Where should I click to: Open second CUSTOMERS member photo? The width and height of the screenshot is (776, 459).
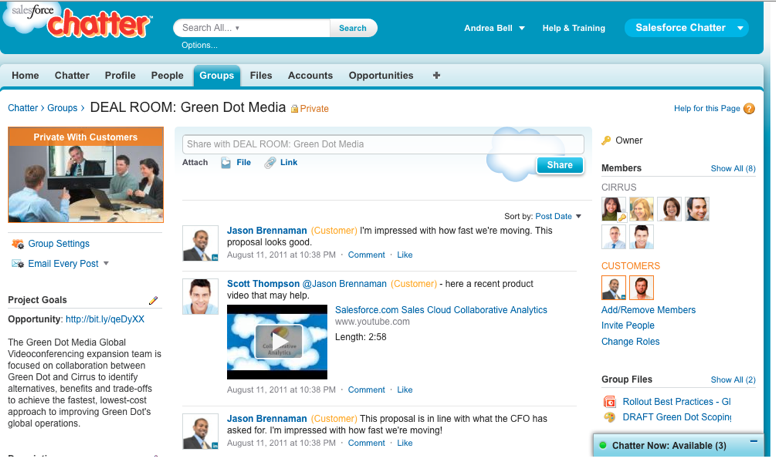point(641,288)
